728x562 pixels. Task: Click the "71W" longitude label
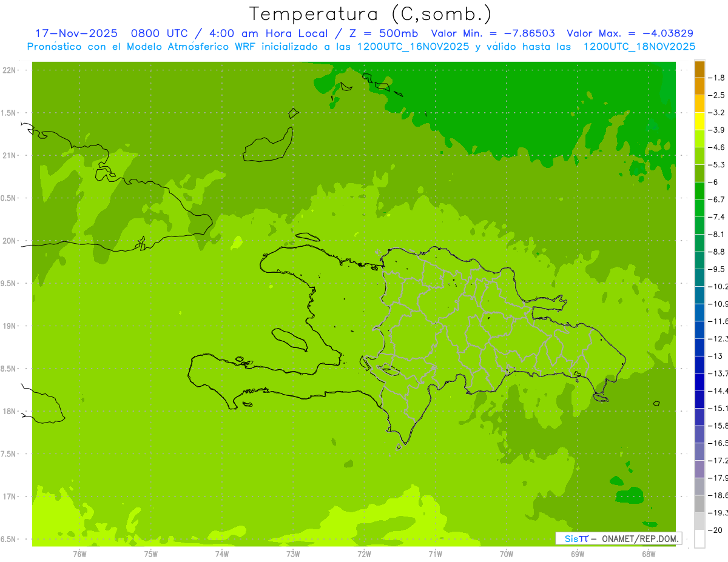click(435, 554)
